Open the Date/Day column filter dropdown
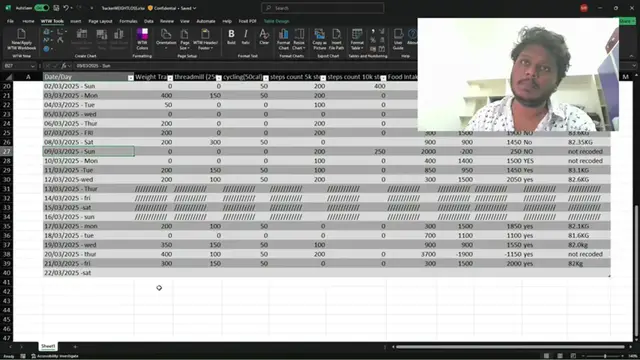This screenshot has width=640, height=360. click(x=130, y=78)
